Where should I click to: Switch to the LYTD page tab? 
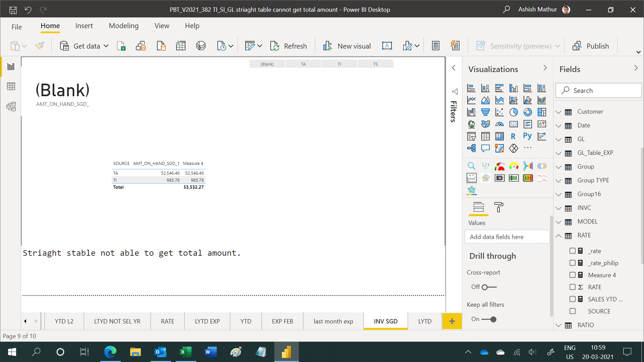425,321
